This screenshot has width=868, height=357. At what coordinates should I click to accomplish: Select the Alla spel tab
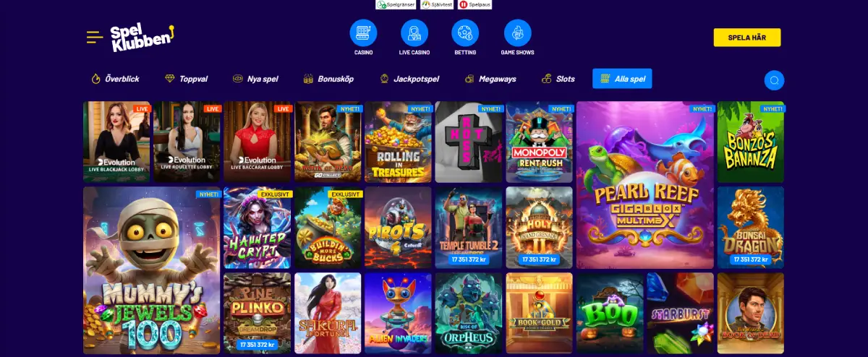pos(622,79)
